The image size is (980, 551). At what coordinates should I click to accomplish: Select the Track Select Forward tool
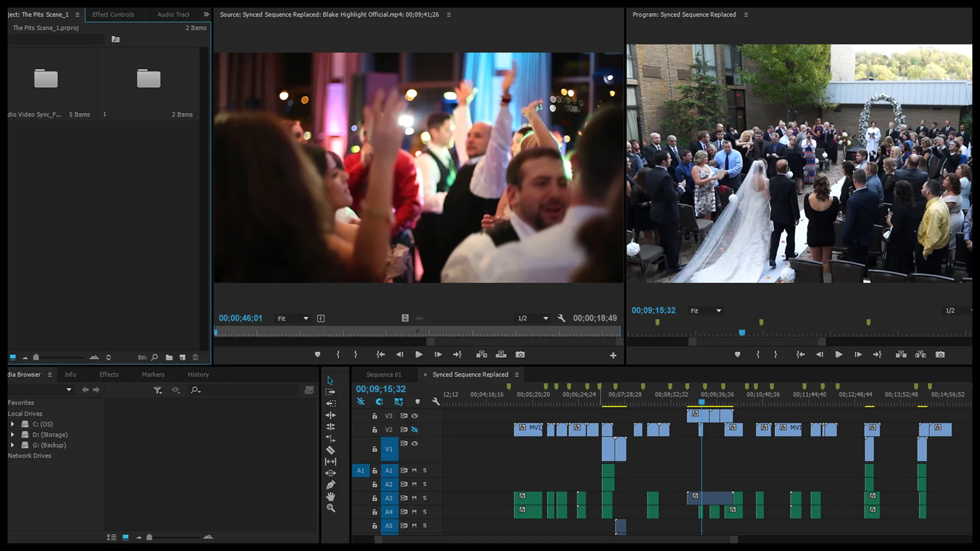pos(330,392)
